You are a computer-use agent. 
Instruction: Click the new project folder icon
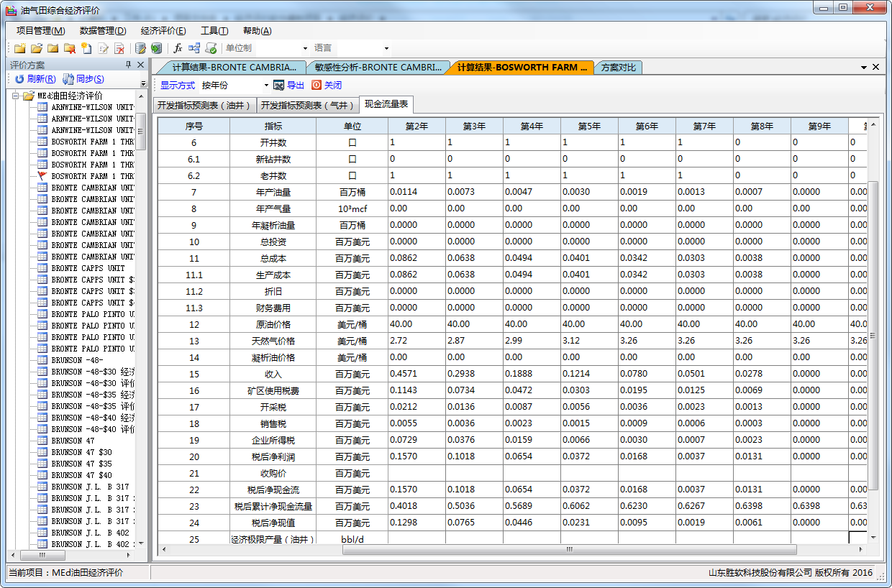coord(19,48)
